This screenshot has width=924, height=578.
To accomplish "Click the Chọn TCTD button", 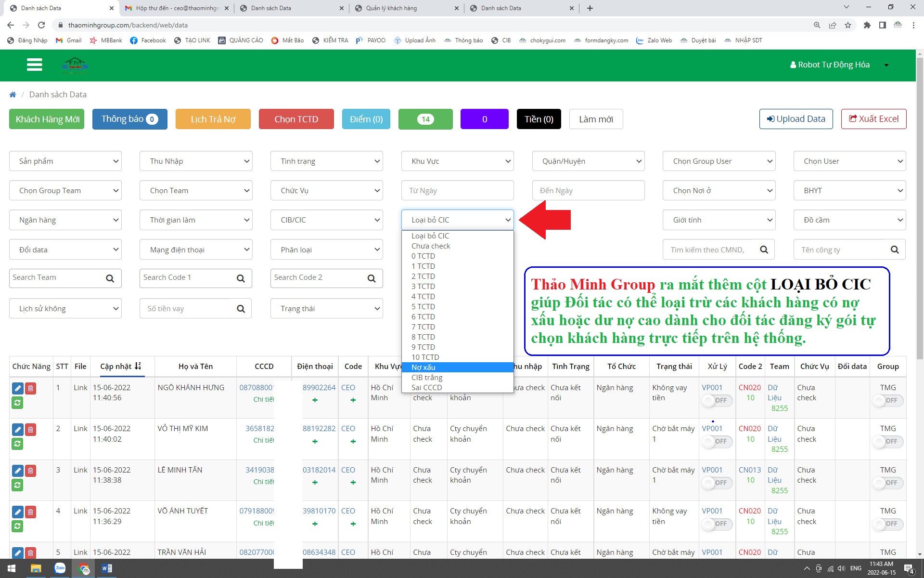I will point(296,119).
